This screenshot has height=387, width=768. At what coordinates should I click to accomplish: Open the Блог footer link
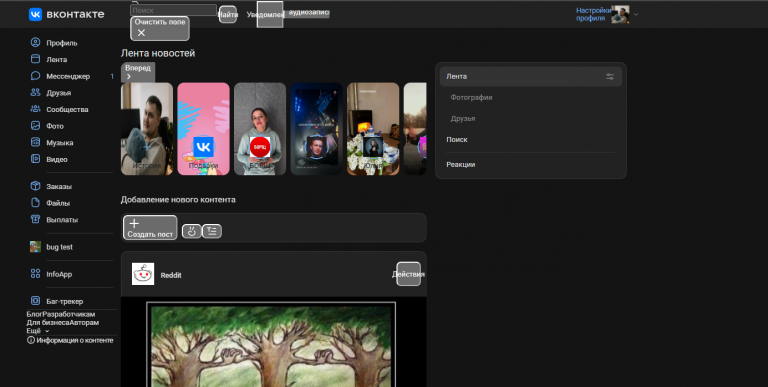tap(34, 314)
